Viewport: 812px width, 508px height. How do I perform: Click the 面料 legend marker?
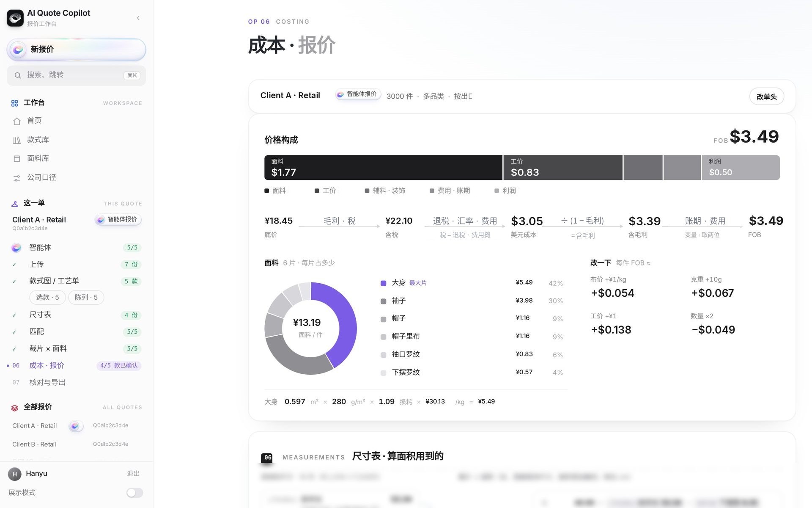pos(267,191)
